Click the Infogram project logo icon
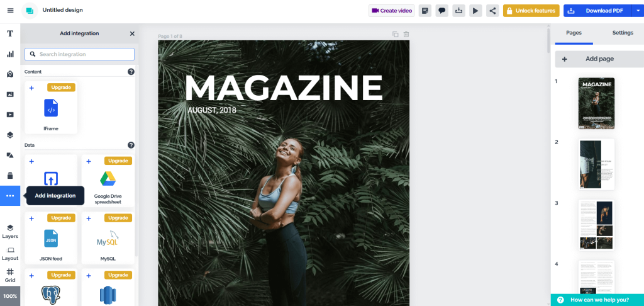The image size is (644, 306). tap(30, 11)
